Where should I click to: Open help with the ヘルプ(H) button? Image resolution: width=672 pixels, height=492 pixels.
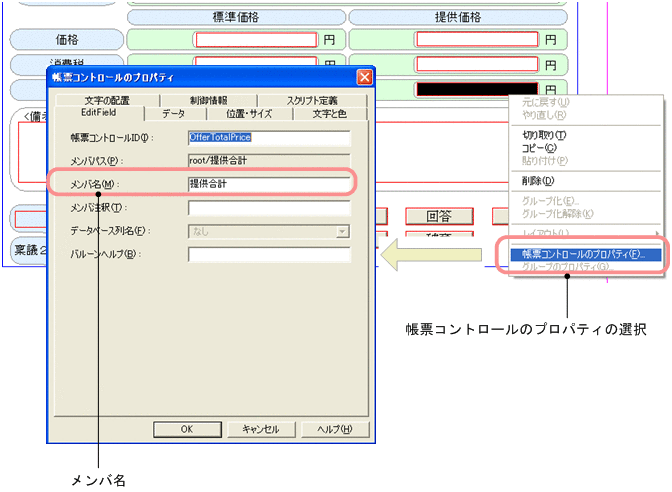[335, 429]
